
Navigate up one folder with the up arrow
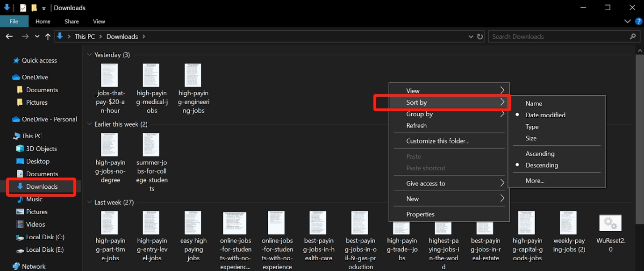(47, 36)
